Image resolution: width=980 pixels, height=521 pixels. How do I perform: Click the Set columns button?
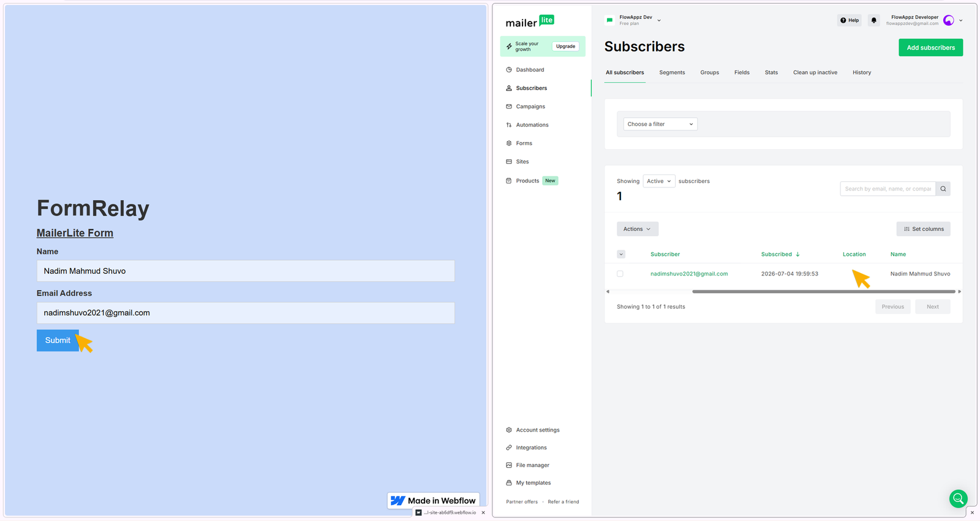click(x=924, y=229)
